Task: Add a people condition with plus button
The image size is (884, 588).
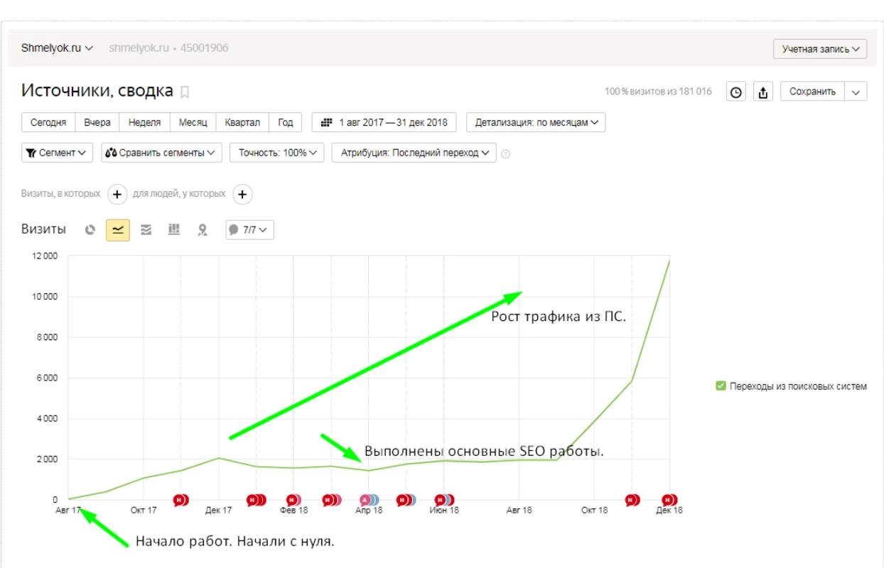Action: [x=242, y=194]
